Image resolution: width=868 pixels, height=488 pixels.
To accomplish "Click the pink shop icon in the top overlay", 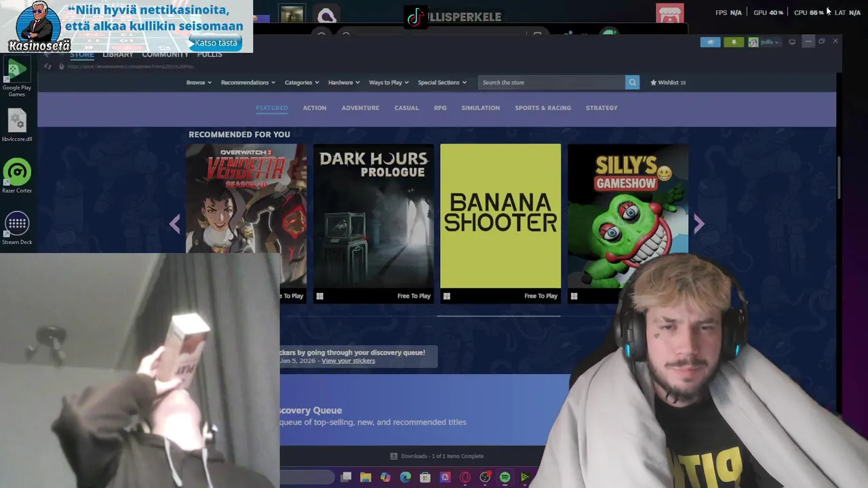I will (670, 15).
